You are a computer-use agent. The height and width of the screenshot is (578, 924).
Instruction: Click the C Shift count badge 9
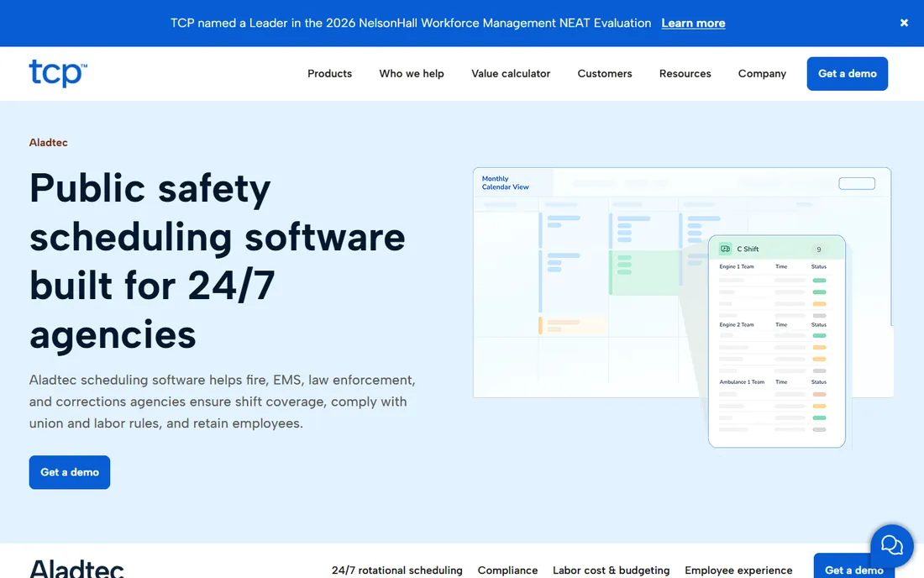818,250
